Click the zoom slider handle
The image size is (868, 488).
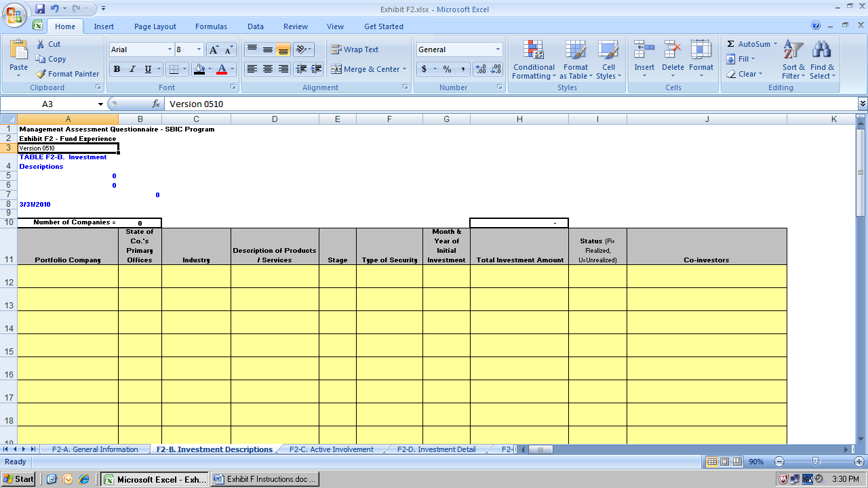815,462
